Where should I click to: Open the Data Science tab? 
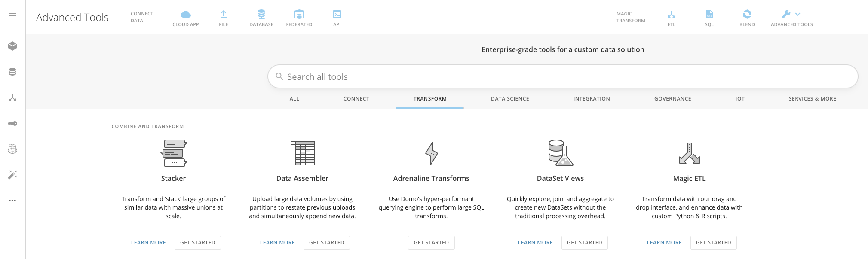(510, 99)
